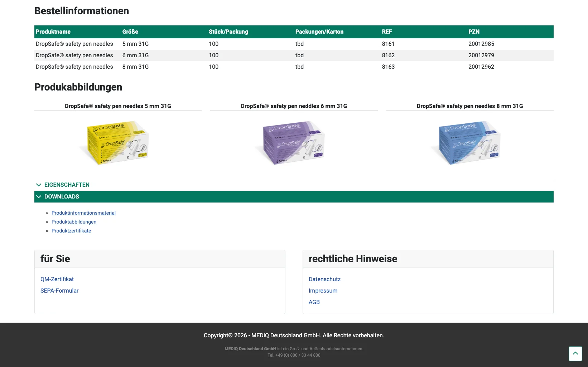This screenshot has height=367, width=588.
Task: Click the Stück/Packung value in the 5 mm row
Action: [x=213, y=44]
